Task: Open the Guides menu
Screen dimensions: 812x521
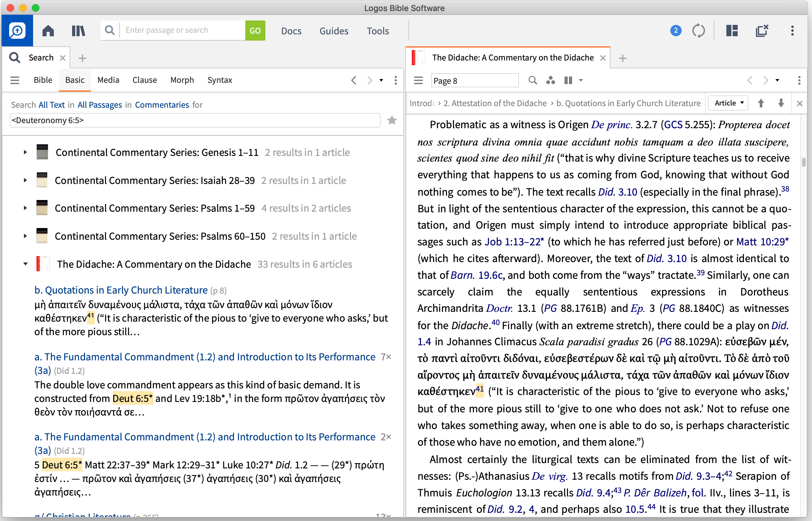Action: point(334,31)
